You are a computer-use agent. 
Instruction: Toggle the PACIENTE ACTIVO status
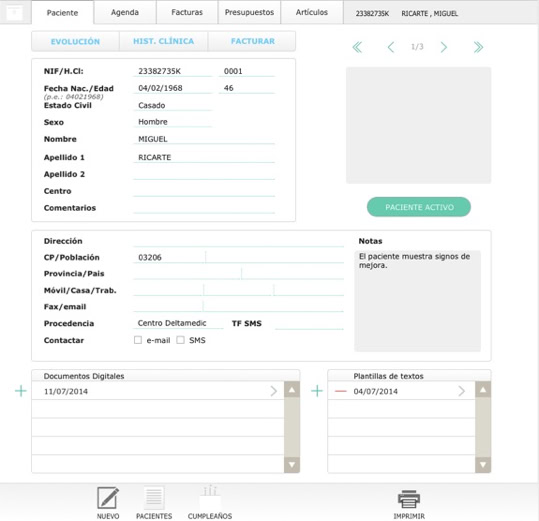[419, 207]
